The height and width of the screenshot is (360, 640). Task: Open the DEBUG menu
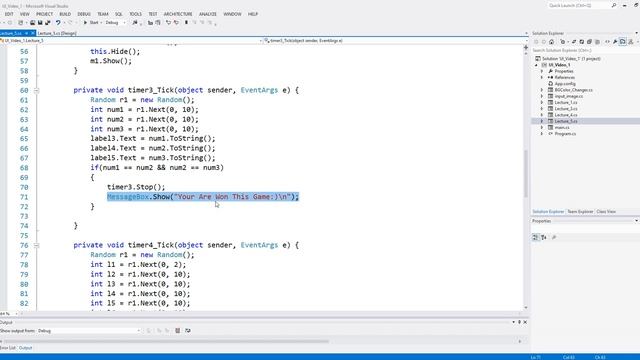[x=84, y=14]
